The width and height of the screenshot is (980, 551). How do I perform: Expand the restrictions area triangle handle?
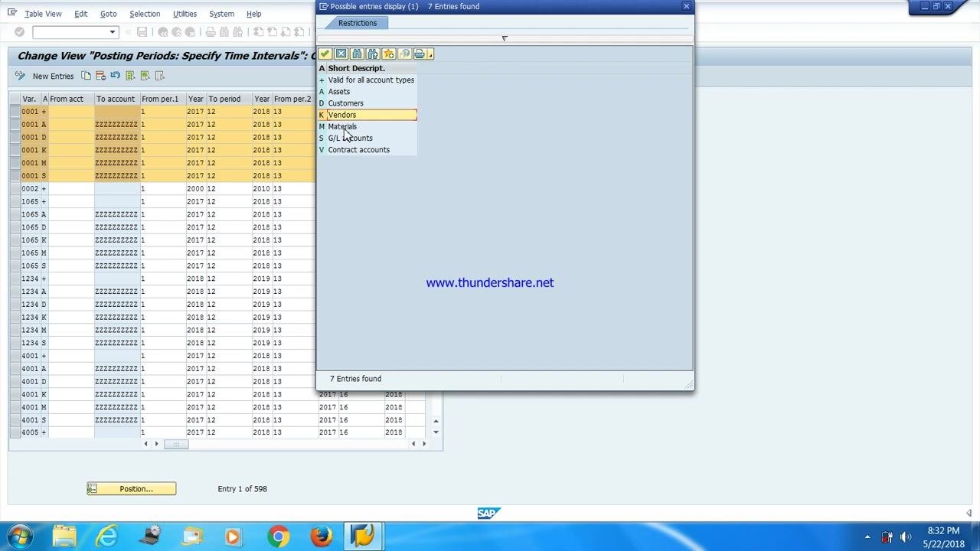point(505,38)
